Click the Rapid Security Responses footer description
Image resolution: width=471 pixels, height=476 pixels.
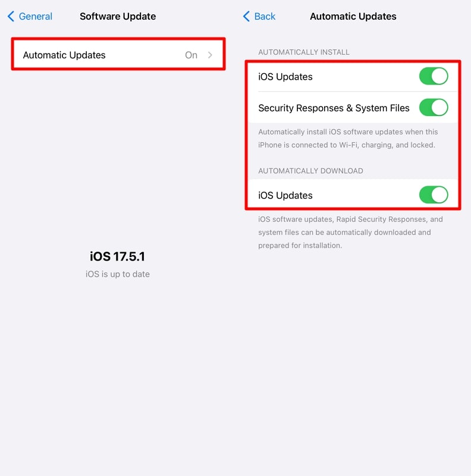[x=350, y=232]
